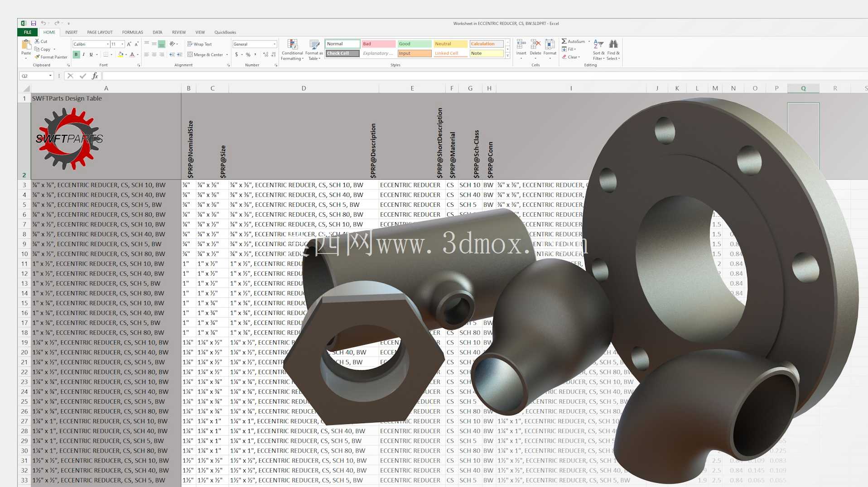Viewport: 868px width, 487px height.
Task: Open the Find & Select menu
Action: tap(613, 50)
